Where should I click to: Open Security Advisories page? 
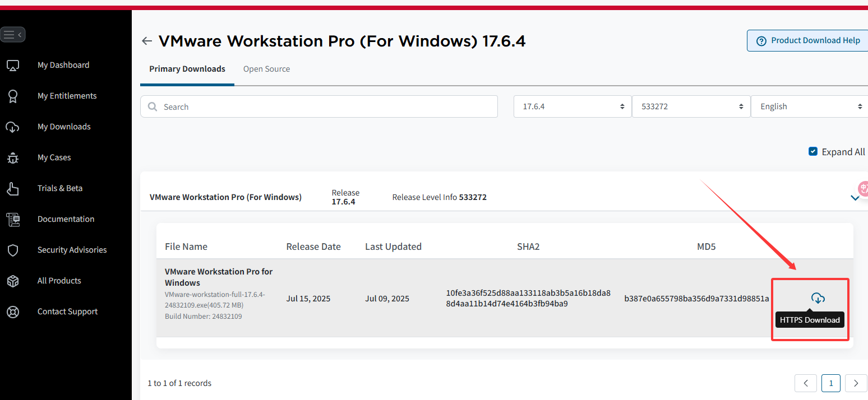coord(72,250)
